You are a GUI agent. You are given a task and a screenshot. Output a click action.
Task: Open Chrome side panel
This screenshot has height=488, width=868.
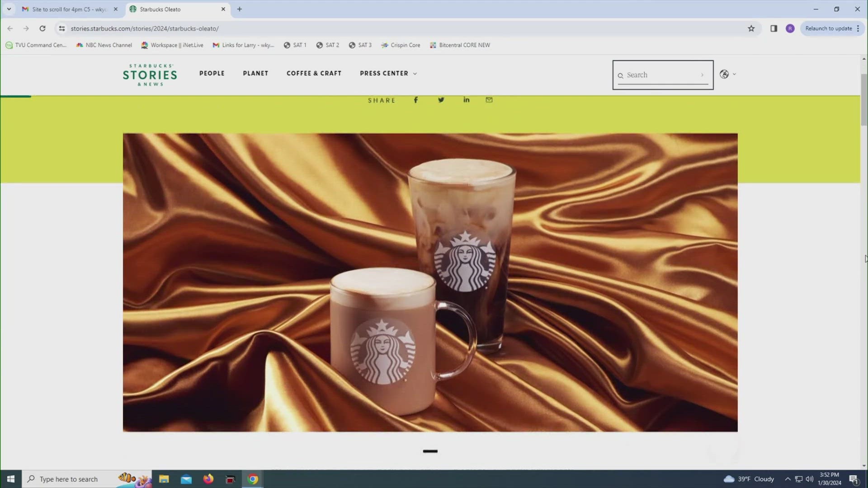(x=774, y=28)
